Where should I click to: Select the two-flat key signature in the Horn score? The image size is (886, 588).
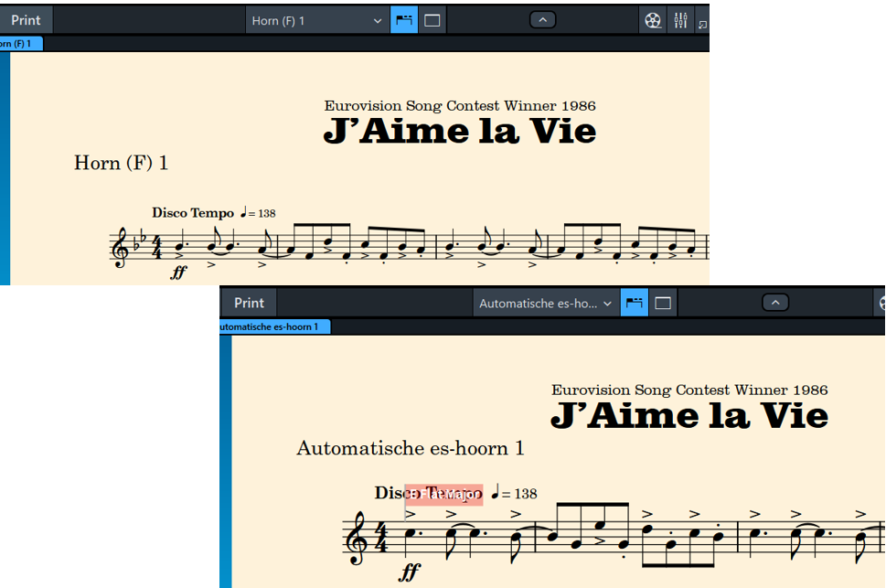[139, 241]
